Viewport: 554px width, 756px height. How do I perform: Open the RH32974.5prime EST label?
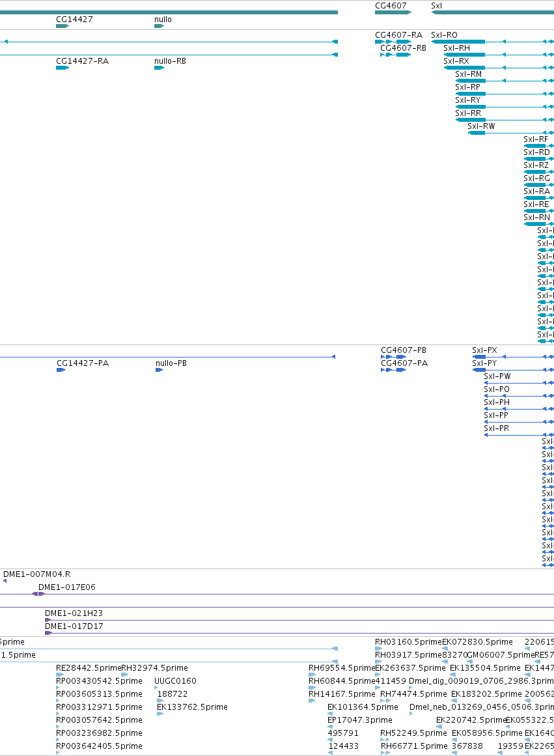coord(154,668)
